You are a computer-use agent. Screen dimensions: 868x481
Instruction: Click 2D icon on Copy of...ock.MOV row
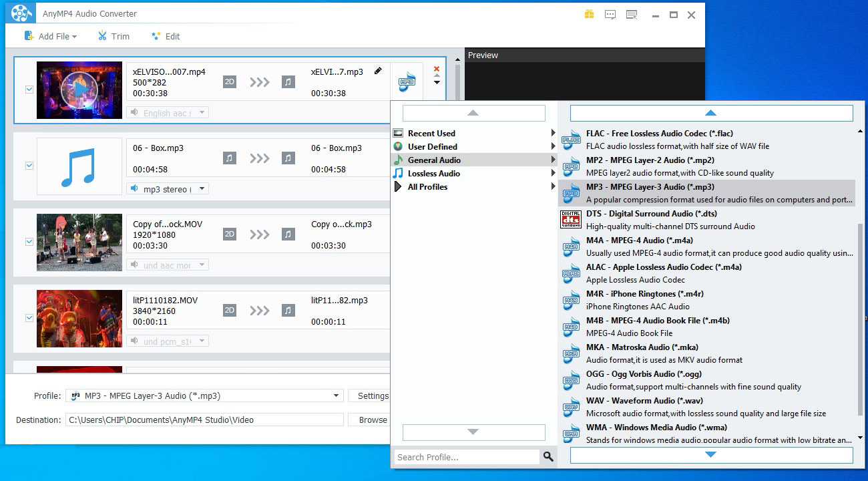229,234
